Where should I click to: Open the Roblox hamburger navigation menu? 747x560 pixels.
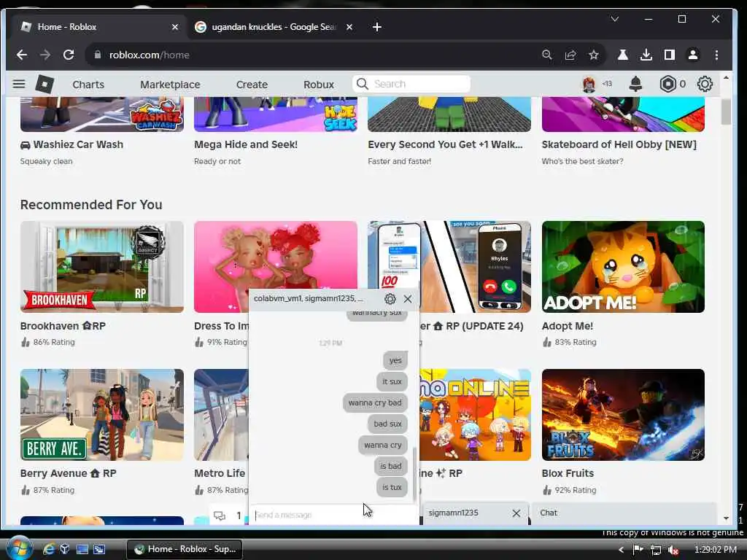click(x=18, y=85)
